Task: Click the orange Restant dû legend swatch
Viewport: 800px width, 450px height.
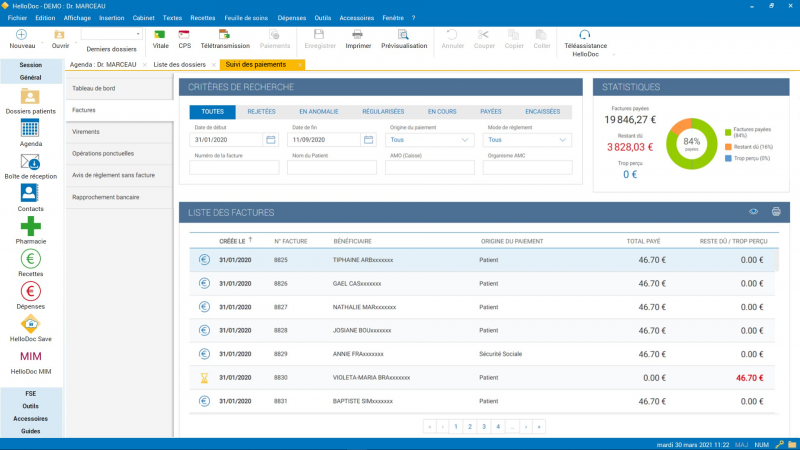Action: 728,147
